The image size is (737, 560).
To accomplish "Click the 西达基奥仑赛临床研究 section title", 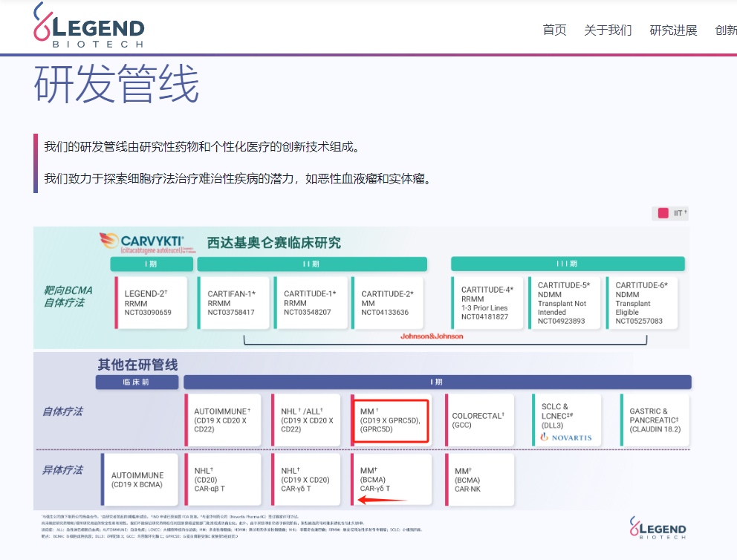I will coord(274,242).
